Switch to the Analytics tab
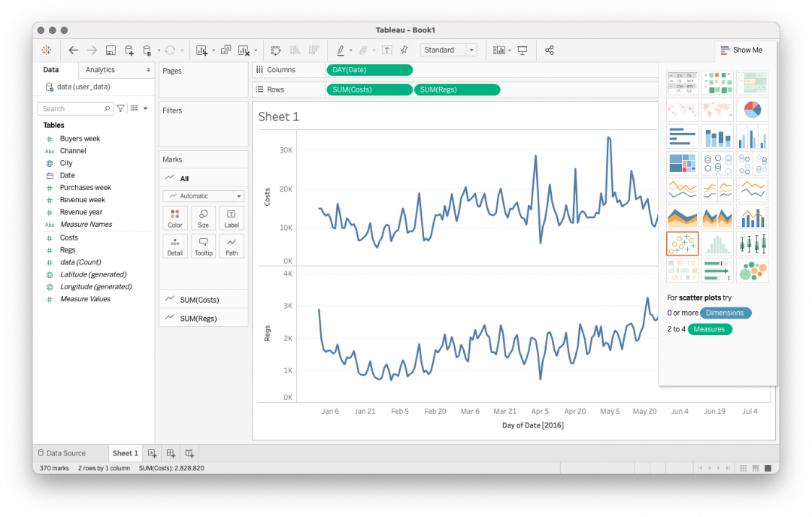812x517 pixels. point(99,68)
